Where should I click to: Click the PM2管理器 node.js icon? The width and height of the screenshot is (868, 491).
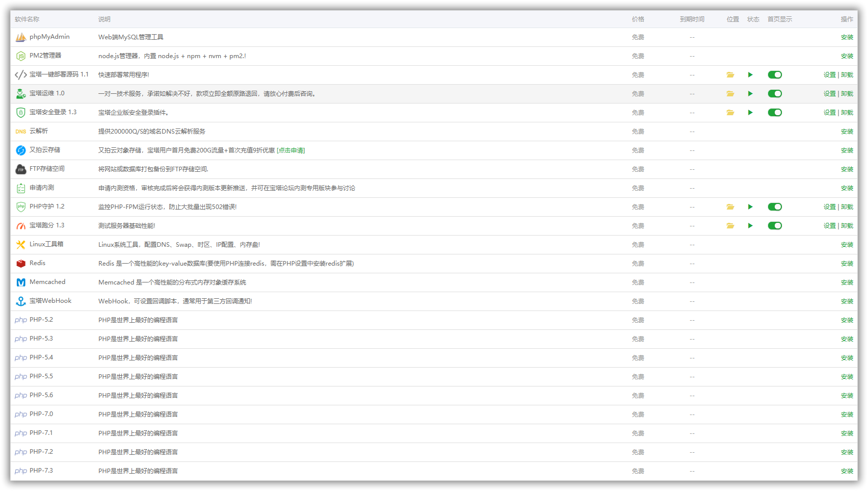[x=21, y=56]
